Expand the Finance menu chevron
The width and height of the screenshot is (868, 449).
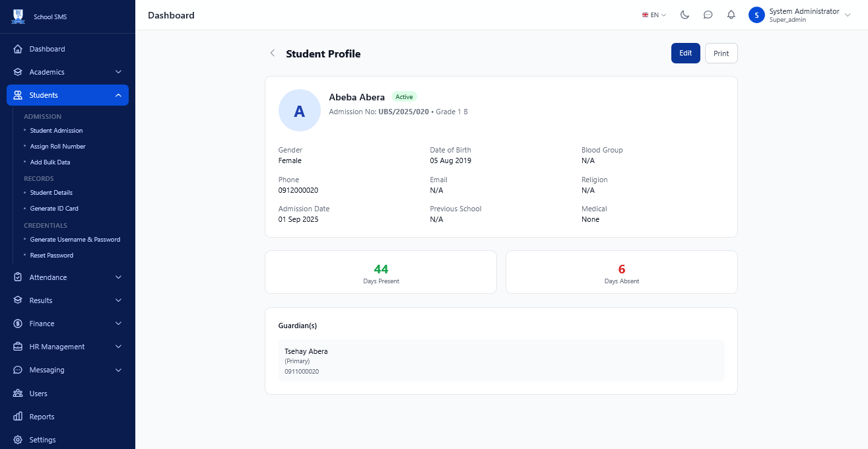coord(118,324)
